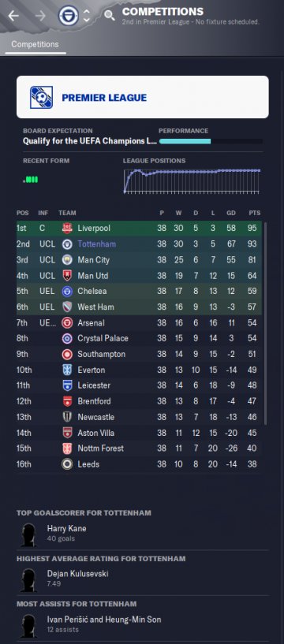Select the Liverpool club crest
This screenshot has height=644, width=284.
[x=67, y=229]
